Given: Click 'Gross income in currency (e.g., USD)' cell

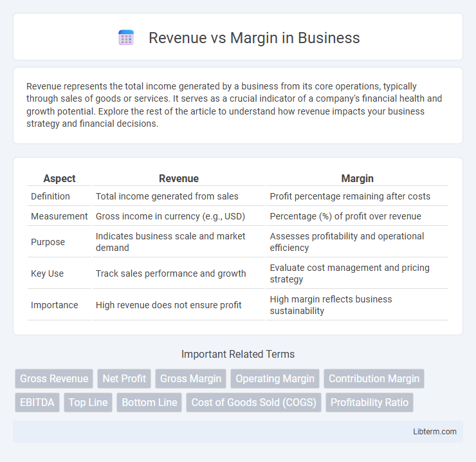Looking at the screenshot, I should (x=179, y=216).
